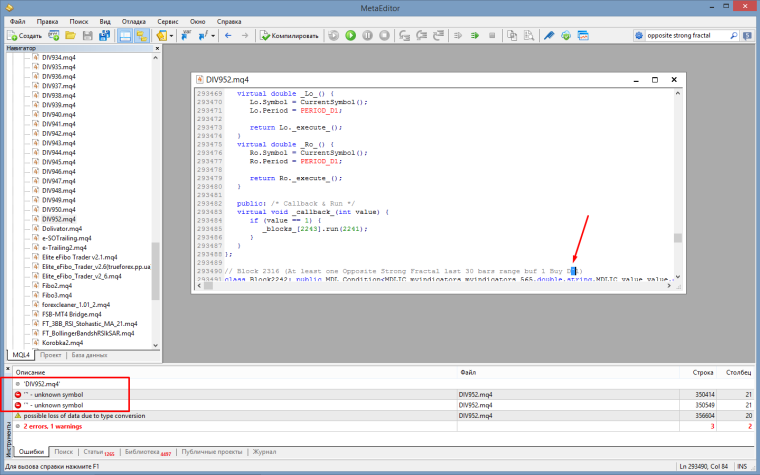Navigate forward with gray right arrow
Screen dimensions: 760x475
tap(245, 35)
